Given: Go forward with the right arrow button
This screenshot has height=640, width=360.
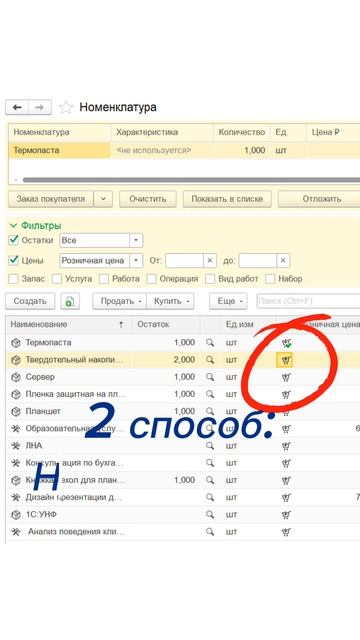Looking at the screenshot, I should coord(40,107).
